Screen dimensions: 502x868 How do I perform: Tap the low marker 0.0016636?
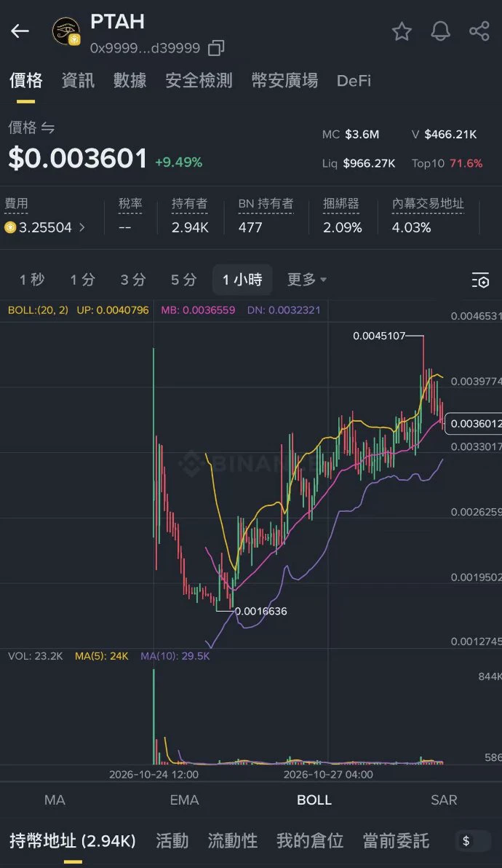(261, 611)
